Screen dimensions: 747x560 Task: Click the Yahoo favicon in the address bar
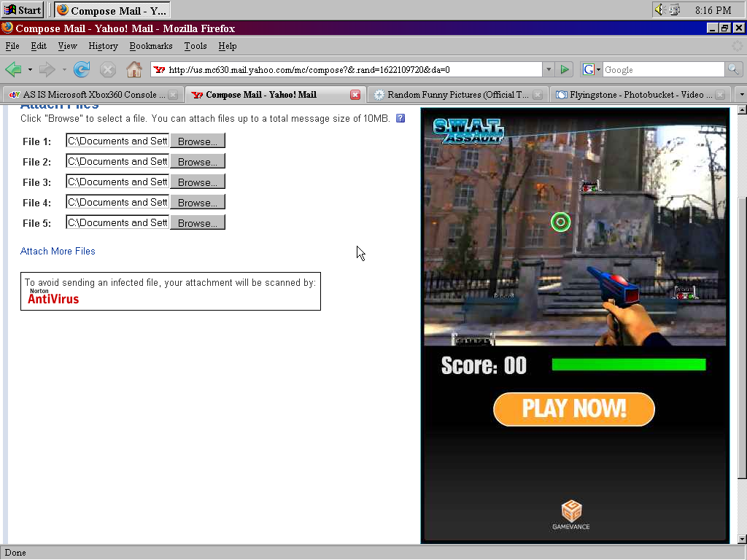click(x=160, y=69)
